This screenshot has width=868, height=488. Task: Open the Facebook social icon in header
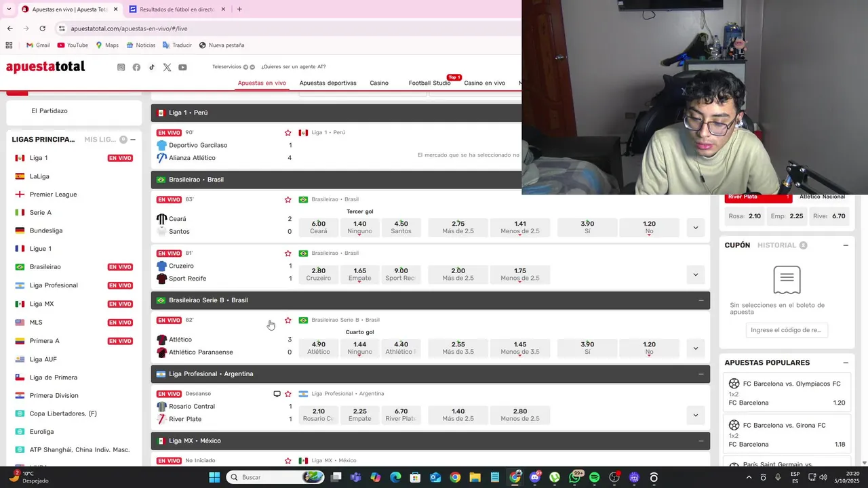pos(136,67)
